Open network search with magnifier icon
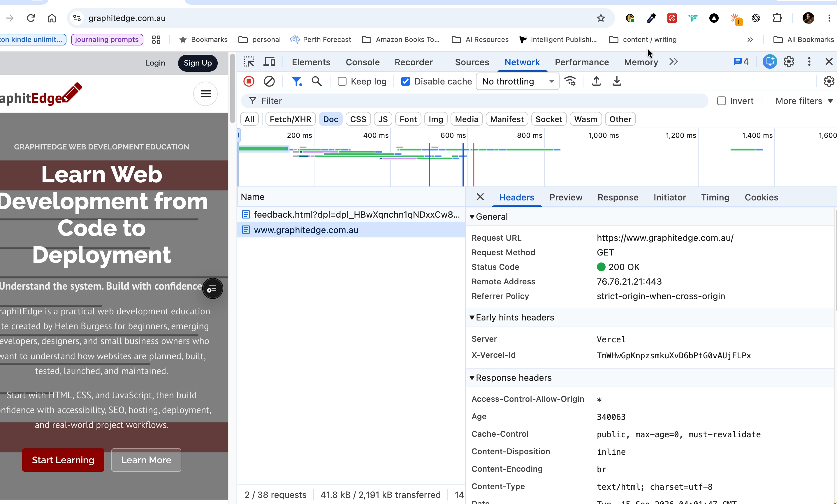 click(x=316, y=82)
